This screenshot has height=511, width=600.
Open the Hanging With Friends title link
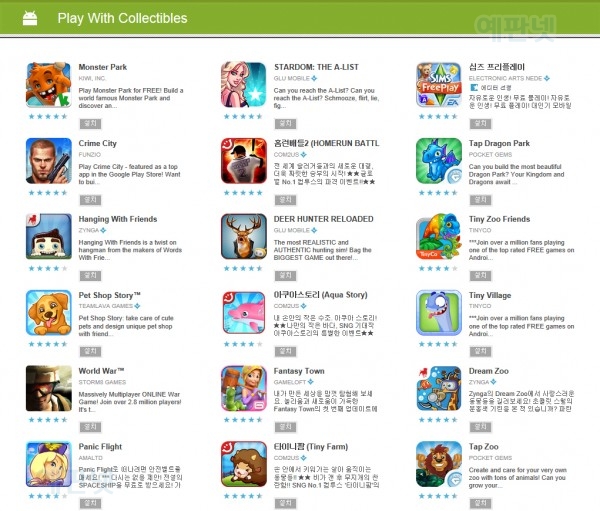click(118, 219)
